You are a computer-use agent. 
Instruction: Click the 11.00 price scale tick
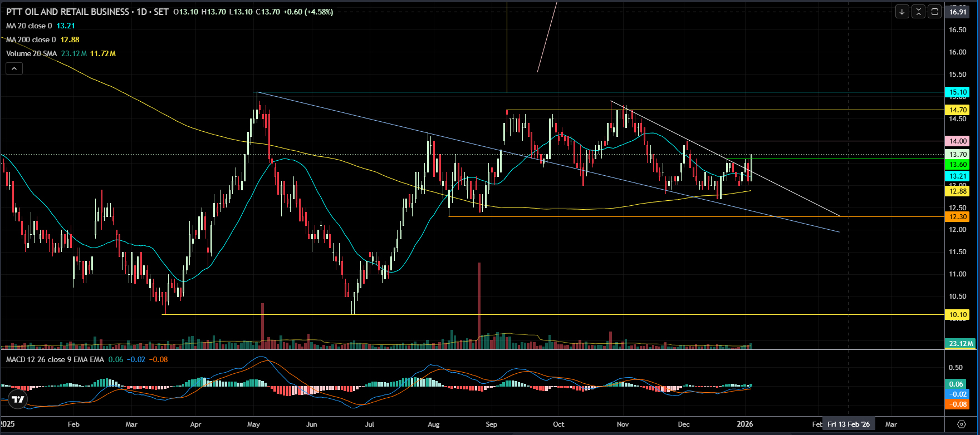coord(958,274)
